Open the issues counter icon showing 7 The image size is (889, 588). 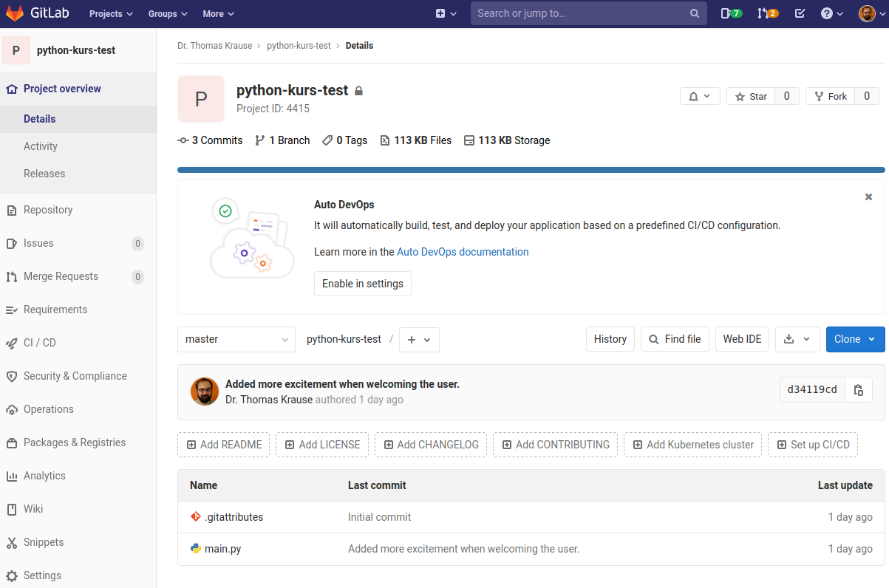tap(731, 13)
